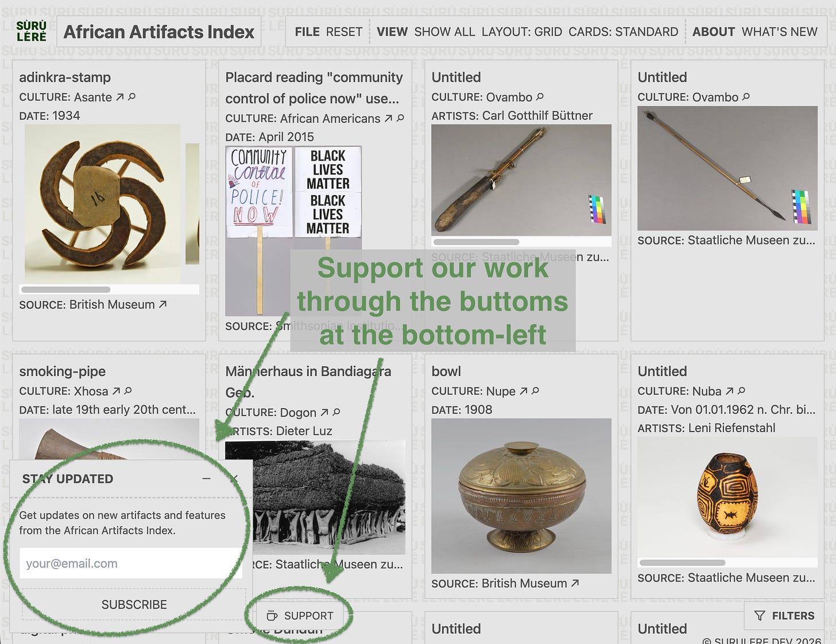Click the "Placard reading community control" title

tap(314, 88)
